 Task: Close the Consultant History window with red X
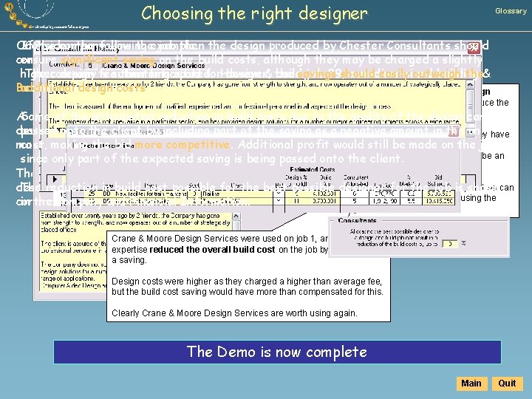pyautogui.click(x=474, y=48)
